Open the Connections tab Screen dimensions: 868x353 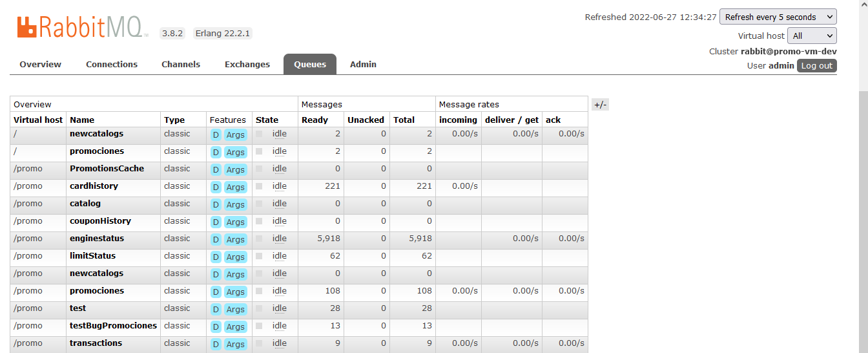(112, 64)
